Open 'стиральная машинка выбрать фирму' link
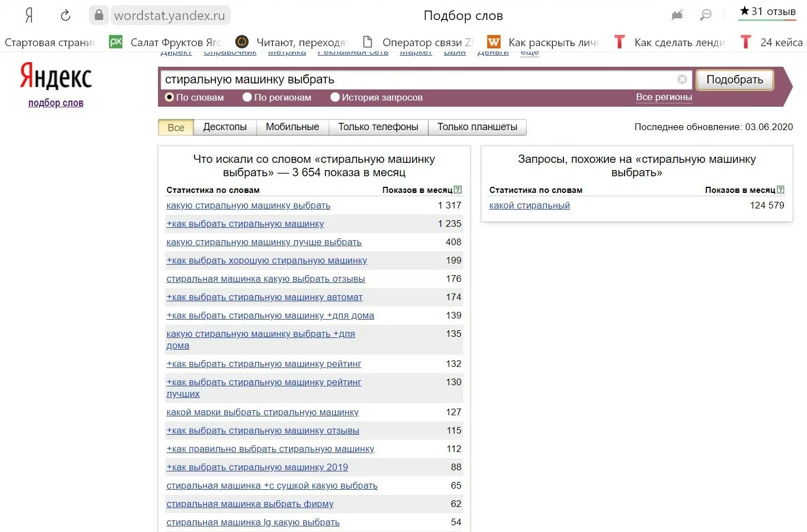 [250, 504]
